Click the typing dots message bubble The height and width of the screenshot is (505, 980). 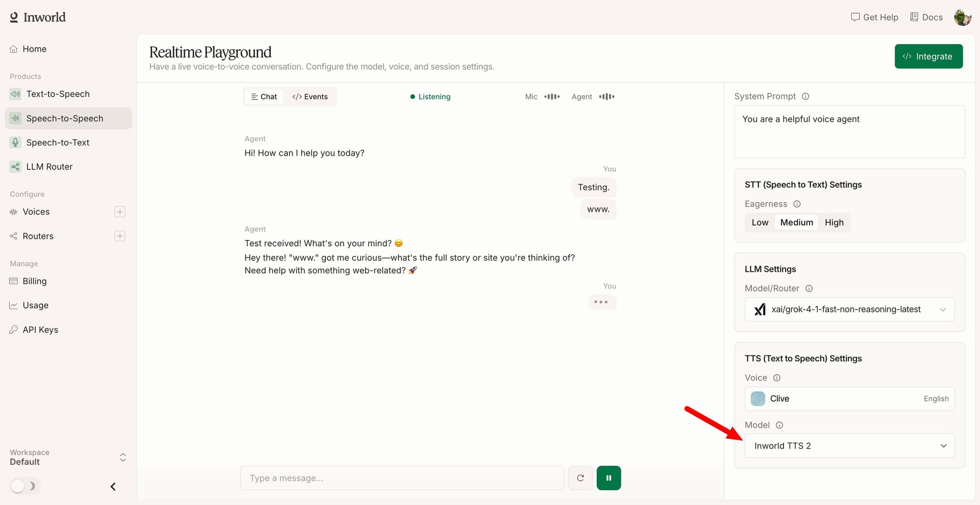[602, 302]
